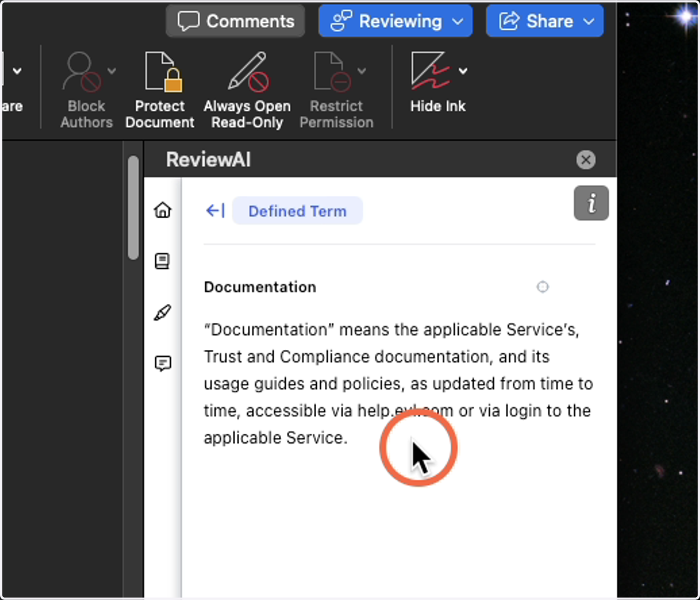Expand the Restrict Permission dropdown arrow
Viewport: 700px width, 600px height.
(x=362, y=71)
